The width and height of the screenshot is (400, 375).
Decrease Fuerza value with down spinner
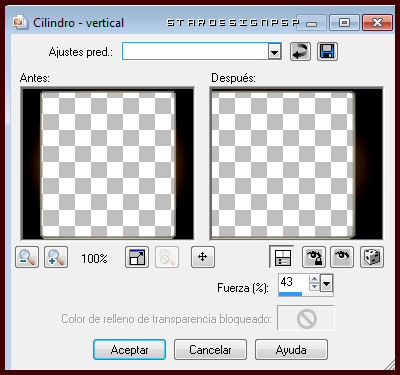(314, 287)
